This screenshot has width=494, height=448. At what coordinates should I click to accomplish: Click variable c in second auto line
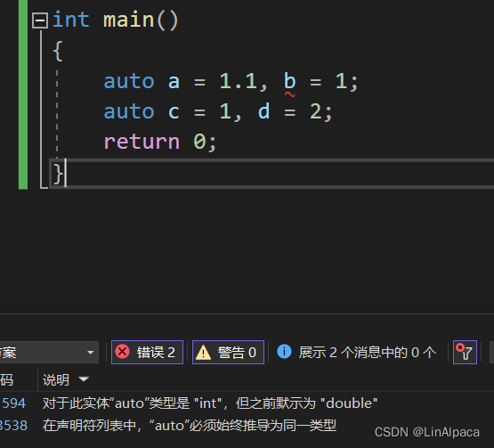[x=174, y=112]
